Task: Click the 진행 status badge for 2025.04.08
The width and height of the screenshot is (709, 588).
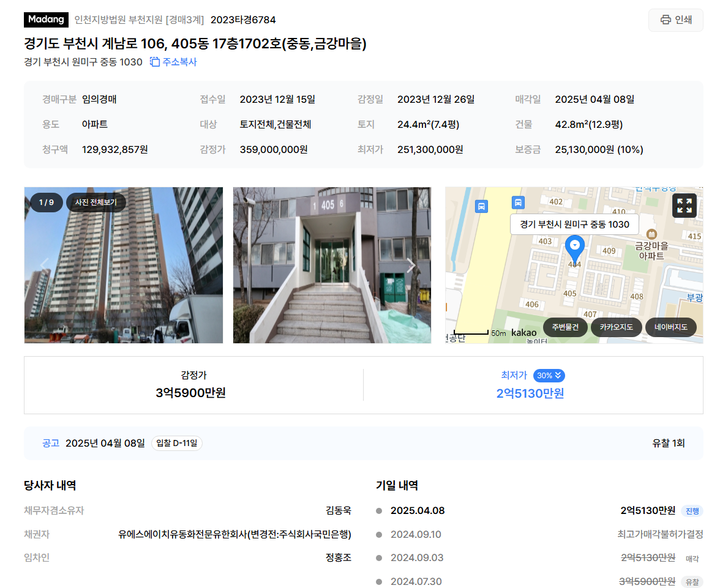Action: pyautogui.click(x=692, y=511)
